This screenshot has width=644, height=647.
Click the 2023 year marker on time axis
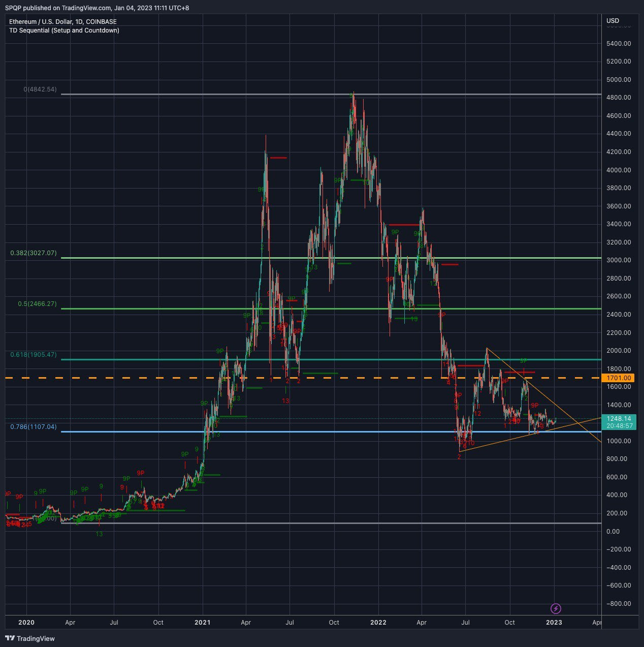tap(554, 623)
